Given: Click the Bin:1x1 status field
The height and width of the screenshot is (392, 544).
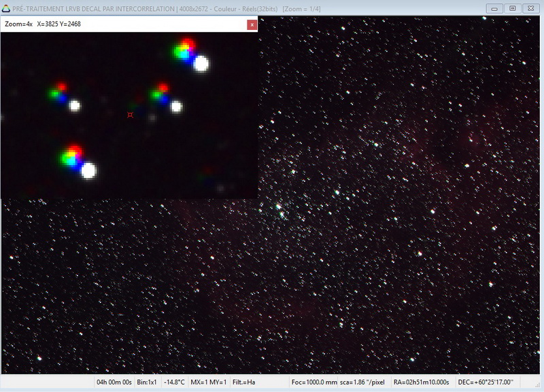Looking at the screenshot, I should pyautogui.click(x=148, y=382).
